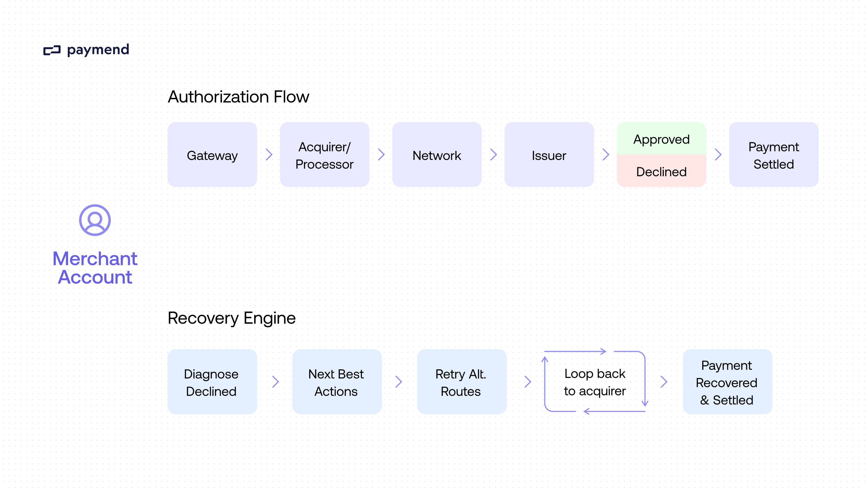Click the Next Best Actions step

pos(337,382)
